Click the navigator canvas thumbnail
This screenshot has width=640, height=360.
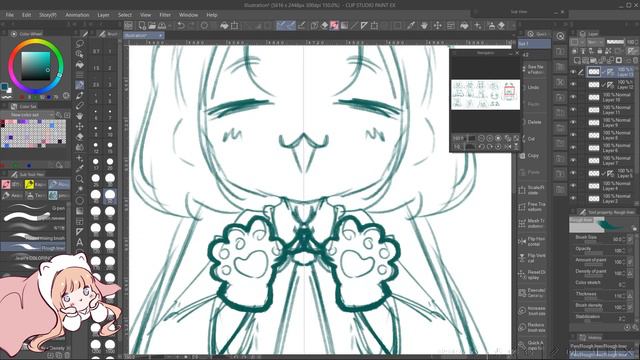pyautogui.click(x=485, y=95)
